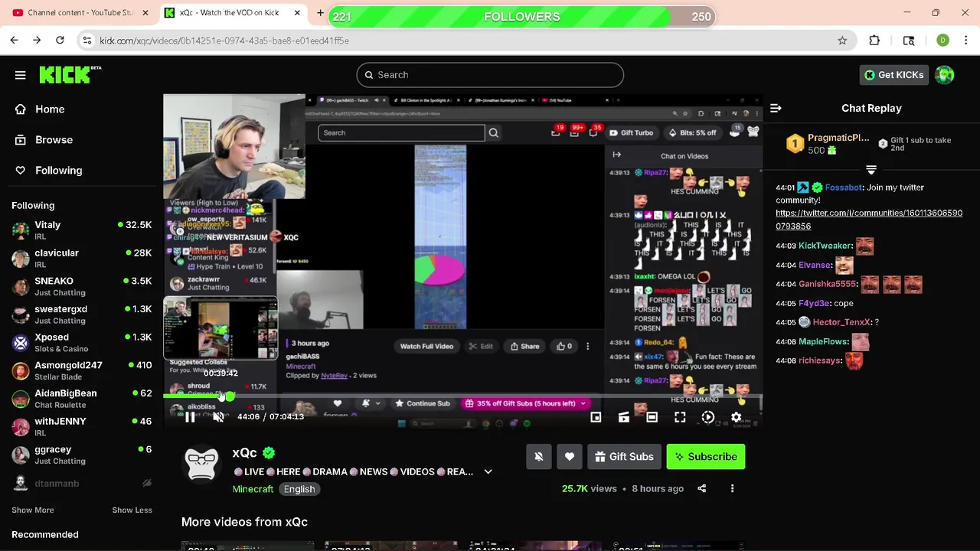Toggle xQc channel notifications bell
Viewport: 980px width, 551px height.
(539, 457)
